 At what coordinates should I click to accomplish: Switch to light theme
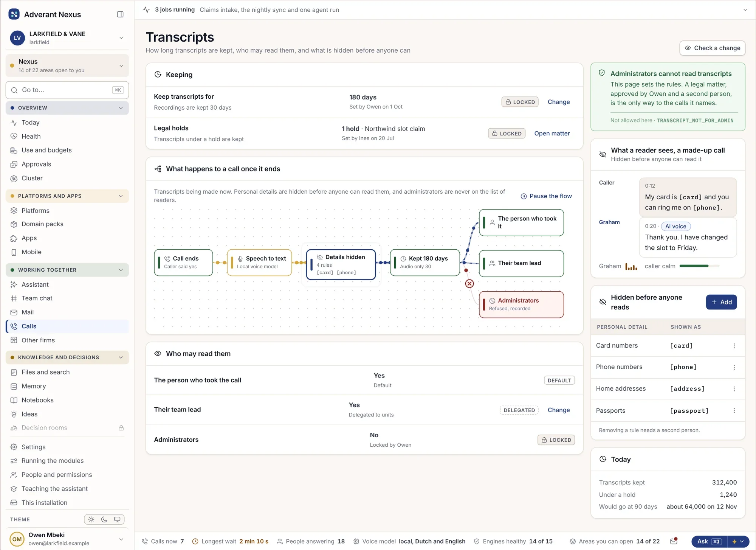[x=91, y=519]
